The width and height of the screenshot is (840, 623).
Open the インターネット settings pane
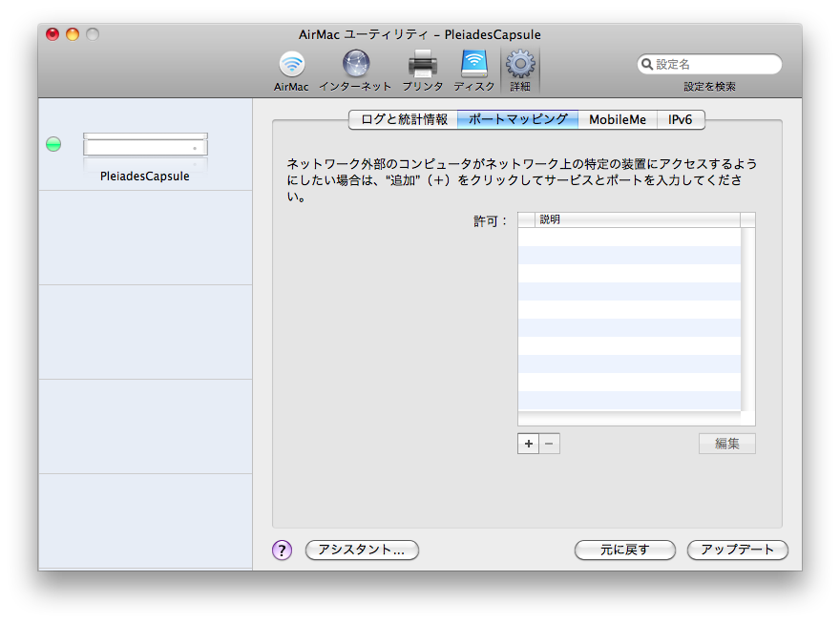click(x=356, y=71)
